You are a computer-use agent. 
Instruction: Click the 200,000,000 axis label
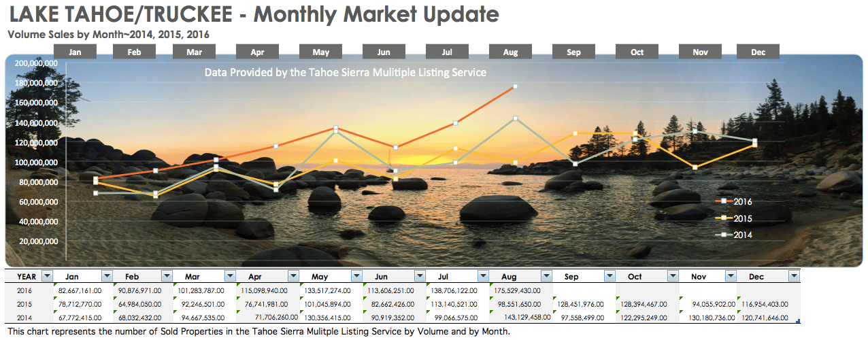point(35,63)
